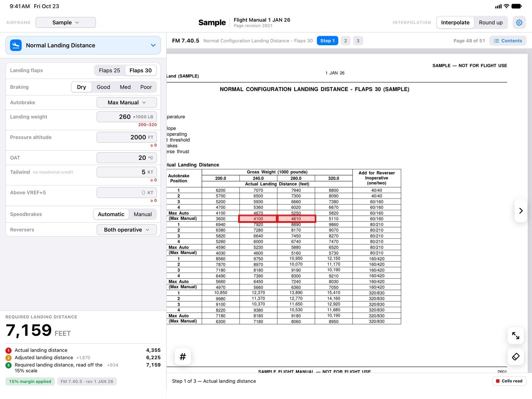Set braking to Poor

click(x=146, y=87)
